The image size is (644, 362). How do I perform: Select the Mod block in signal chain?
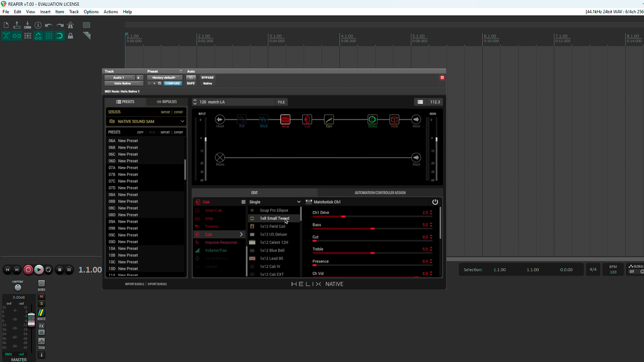pyautogui.click(x=264, y=120)
